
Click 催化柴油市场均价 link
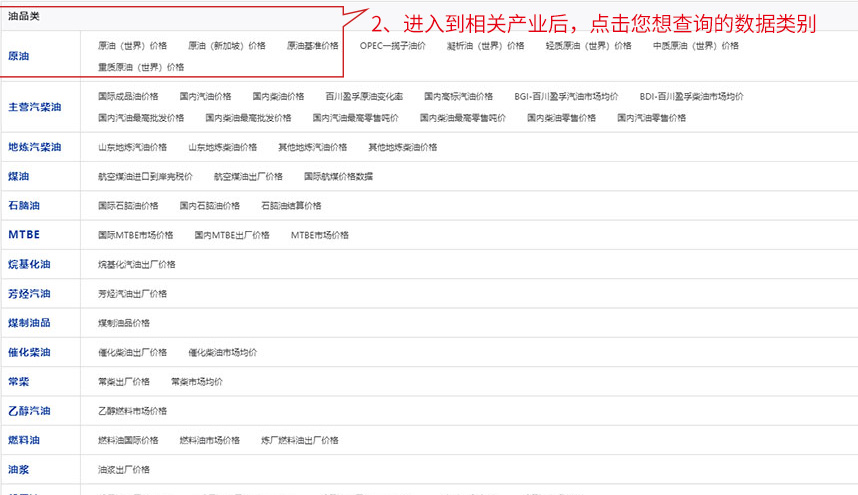point(222,352)
